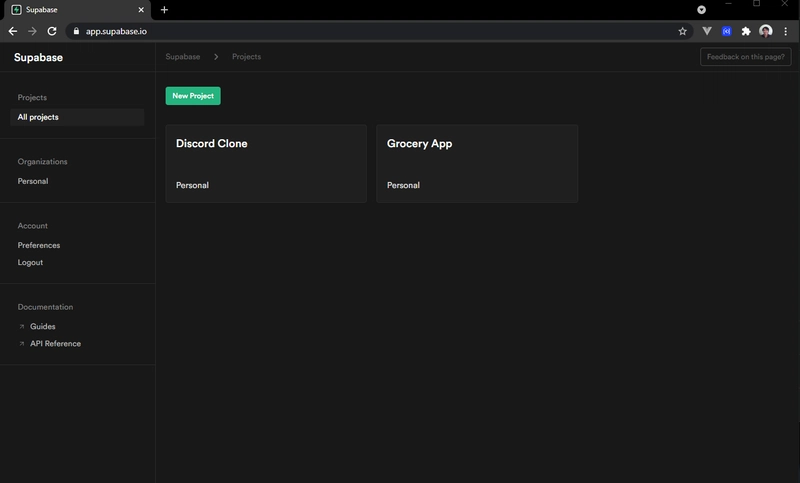
Task: Click the browser back arrow
Action: pyautogui.click(x=13, y=31)
